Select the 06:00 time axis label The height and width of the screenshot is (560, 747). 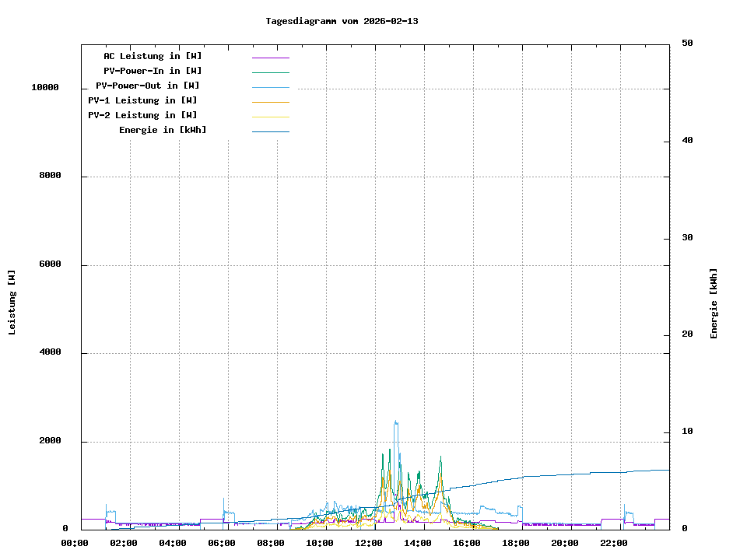click(x=222, y=543)
